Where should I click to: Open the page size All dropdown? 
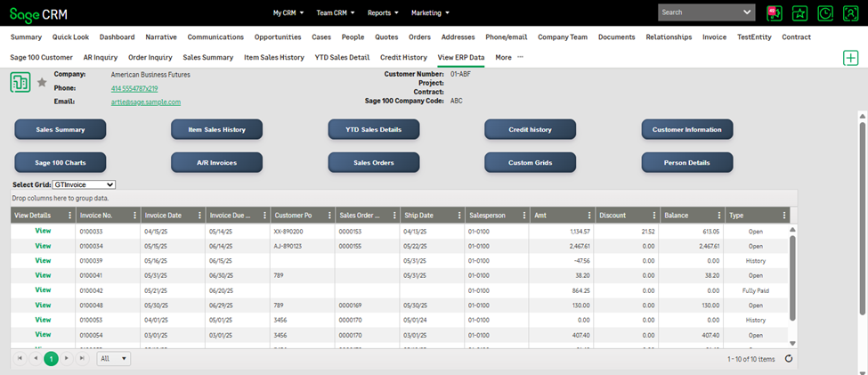(x=113, y=358)
